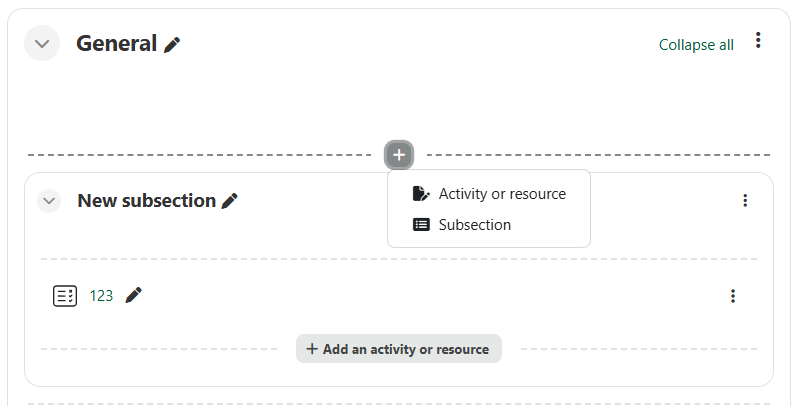Edit the General section name via pencil

click(172, 45)
